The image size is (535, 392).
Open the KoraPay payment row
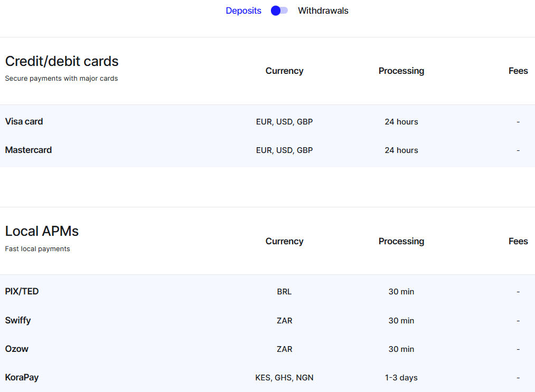tap(22, 377)
